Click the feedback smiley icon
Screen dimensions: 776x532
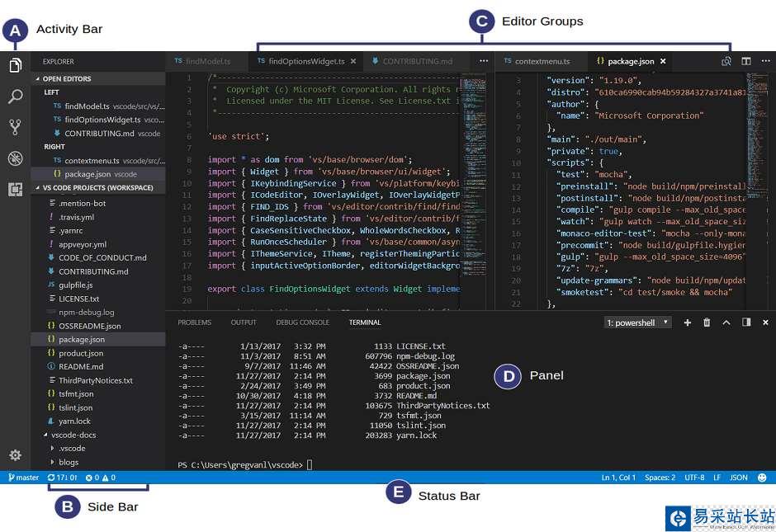762,478
